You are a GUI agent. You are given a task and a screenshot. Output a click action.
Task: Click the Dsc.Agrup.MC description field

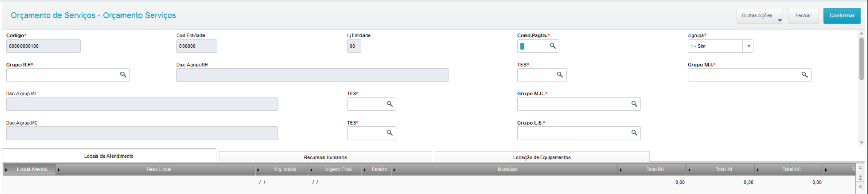(142, 133)
